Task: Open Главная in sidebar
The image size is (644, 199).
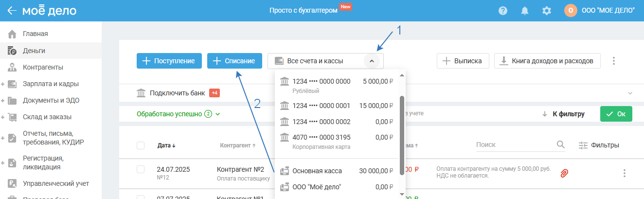Action: pos(35,34)
